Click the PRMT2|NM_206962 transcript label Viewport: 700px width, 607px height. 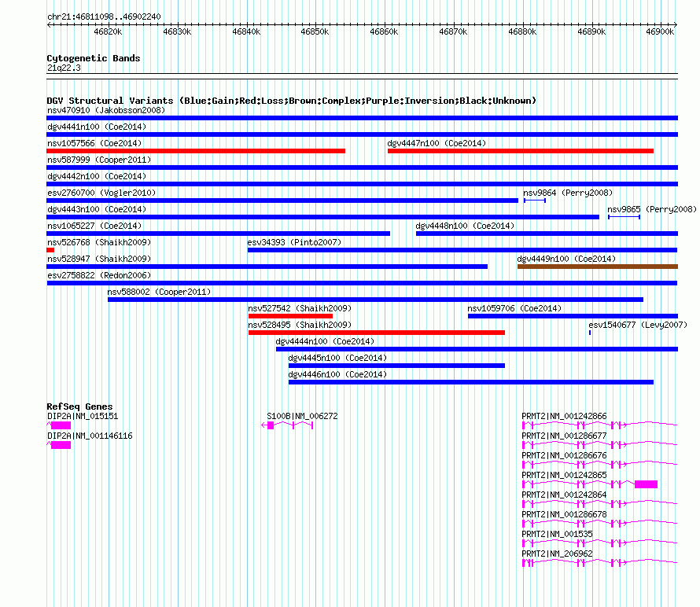point(557,554)
